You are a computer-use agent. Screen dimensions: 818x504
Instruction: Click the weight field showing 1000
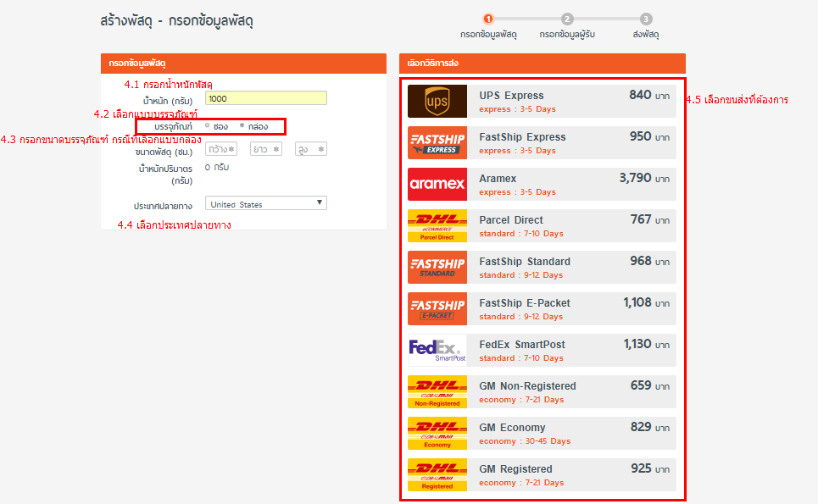coord(266,98)
